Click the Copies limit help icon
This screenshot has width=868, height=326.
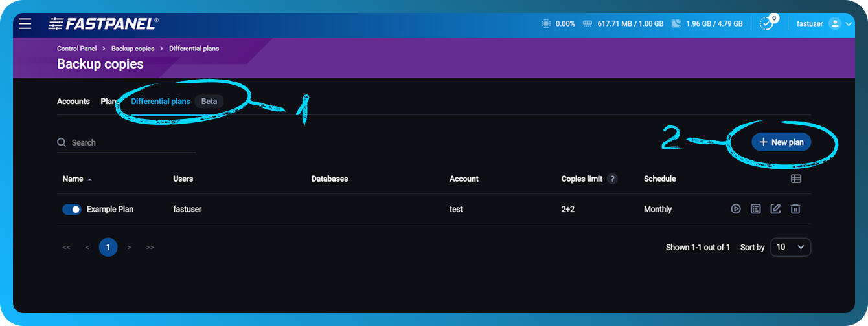tap(612, 179)
